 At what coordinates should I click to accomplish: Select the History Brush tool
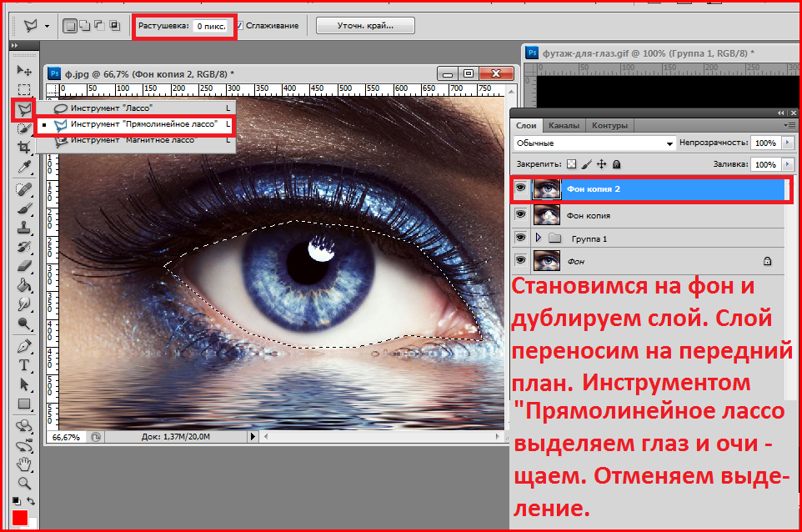pyautogui.click(x=24, y=247)
